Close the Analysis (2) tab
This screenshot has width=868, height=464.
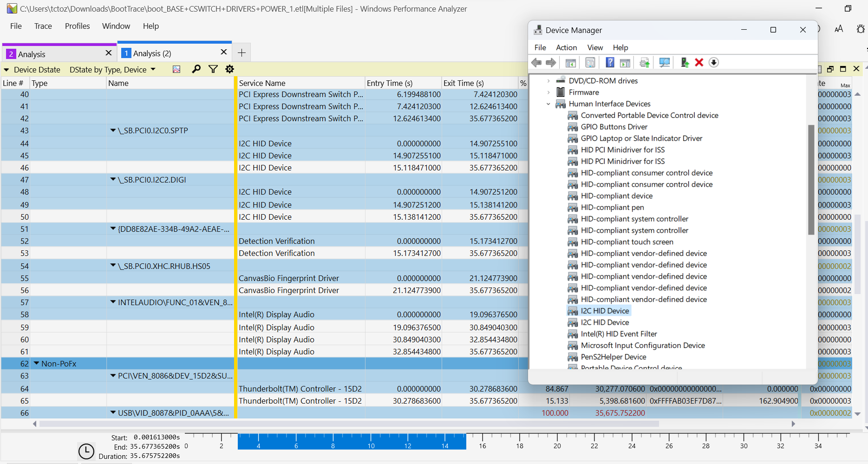tap(224, 52)
